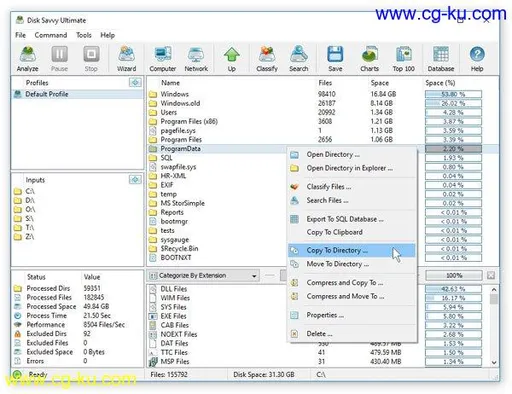Select the Windows folder row
Screen dimensions: 512x394
323,94
